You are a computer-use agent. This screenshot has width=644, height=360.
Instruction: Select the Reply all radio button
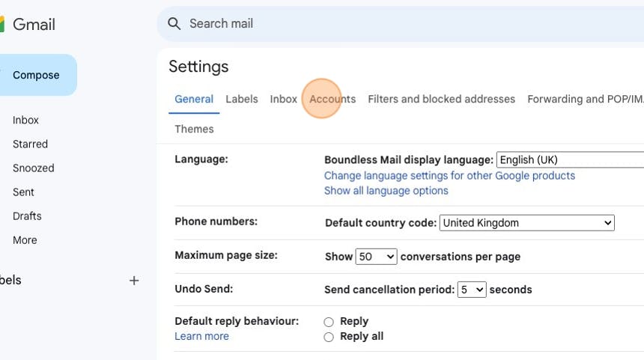pos(329,337)
